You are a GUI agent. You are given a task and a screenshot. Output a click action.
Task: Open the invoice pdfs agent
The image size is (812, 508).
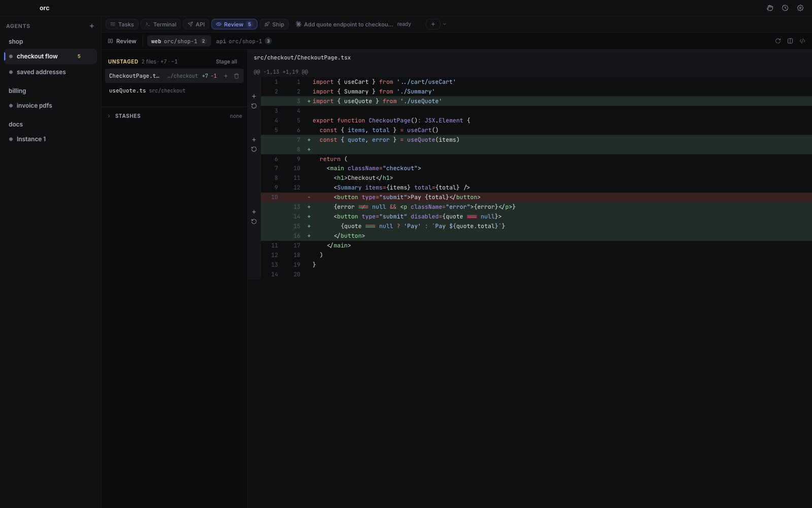[x=50, y=106]
